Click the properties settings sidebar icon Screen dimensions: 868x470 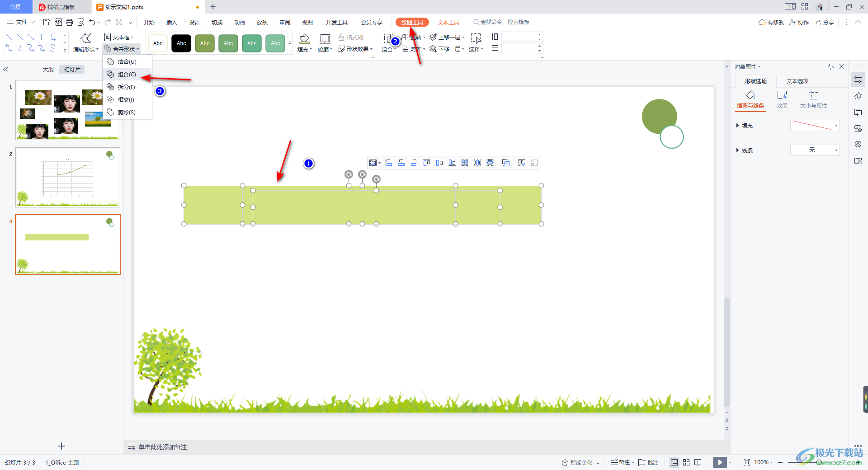click(858, 80)
